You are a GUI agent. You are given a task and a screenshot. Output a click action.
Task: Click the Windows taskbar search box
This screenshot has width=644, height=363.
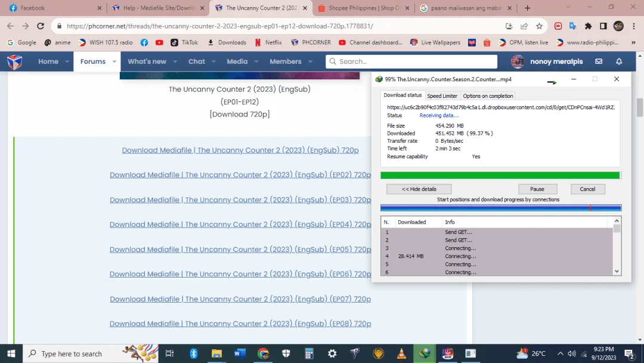tap(90, 353)
